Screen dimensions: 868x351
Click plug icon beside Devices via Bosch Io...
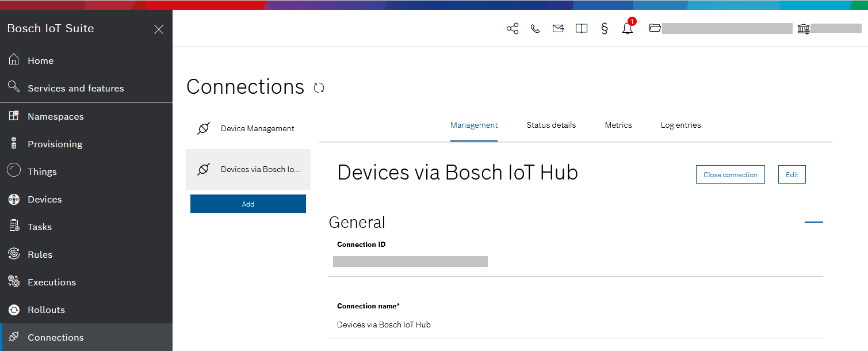tap(204, 169)
